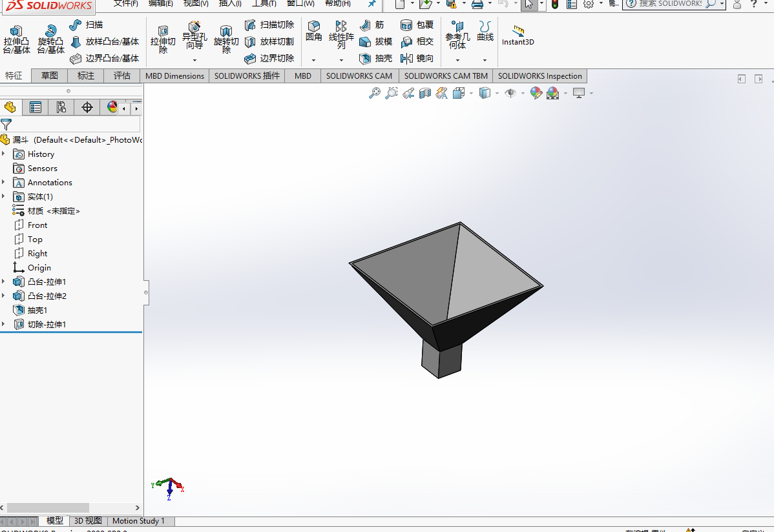Expand the 凸台-拉伸1 feature

point(3,281)
